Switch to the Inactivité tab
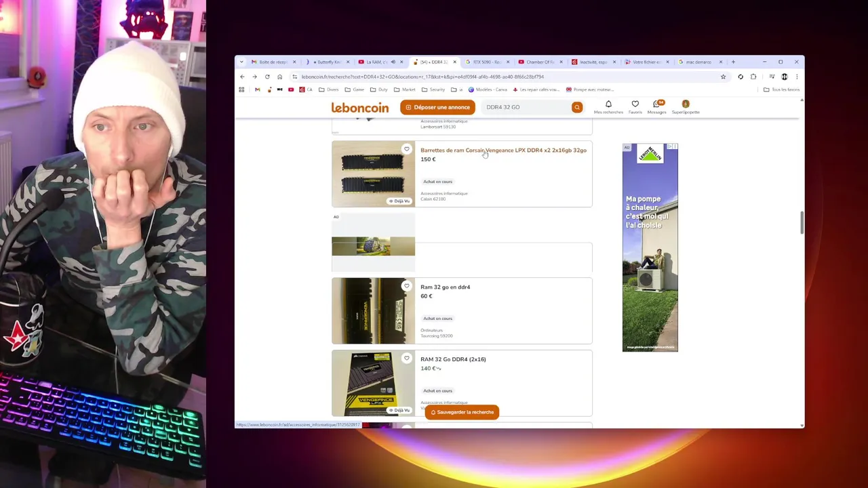Screen dimensions: 868x488 click(x=593, y=62)
